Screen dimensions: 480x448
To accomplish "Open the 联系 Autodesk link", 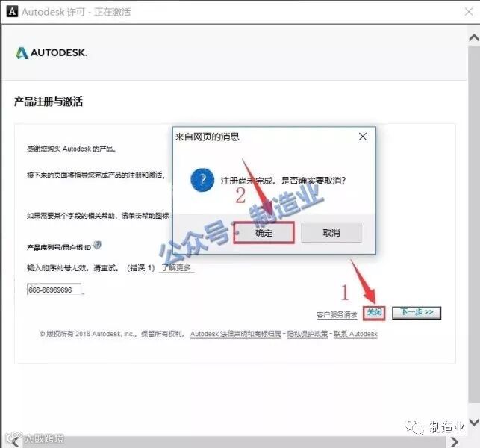I will click(355, 334).
